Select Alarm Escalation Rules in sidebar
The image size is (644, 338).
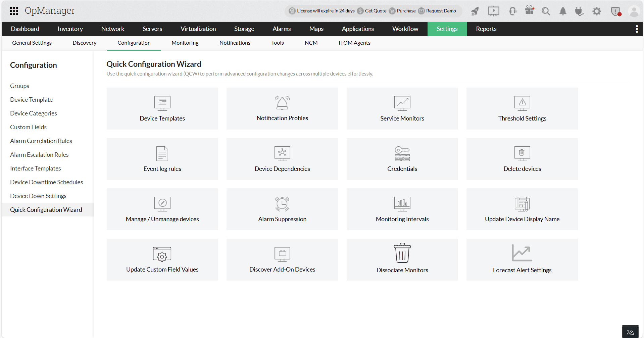[39, 154]
